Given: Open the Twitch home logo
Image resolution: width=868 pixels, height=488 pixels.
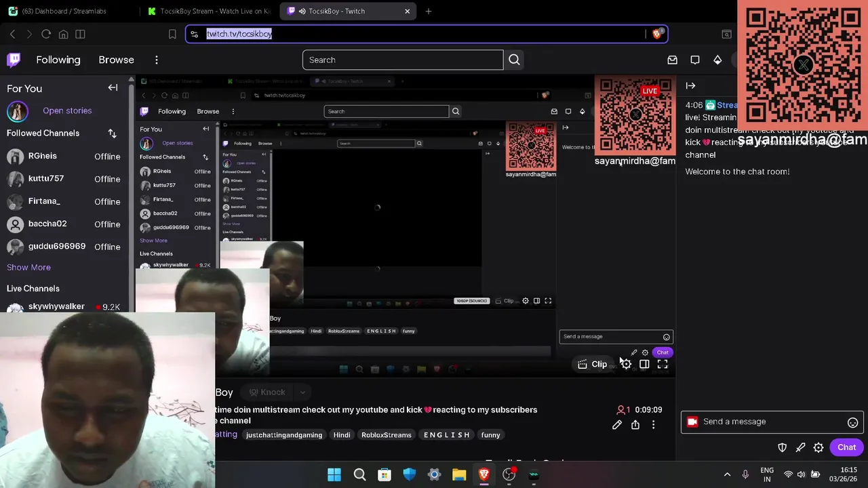Looking at the screenshot, I should tap(14, 60).
